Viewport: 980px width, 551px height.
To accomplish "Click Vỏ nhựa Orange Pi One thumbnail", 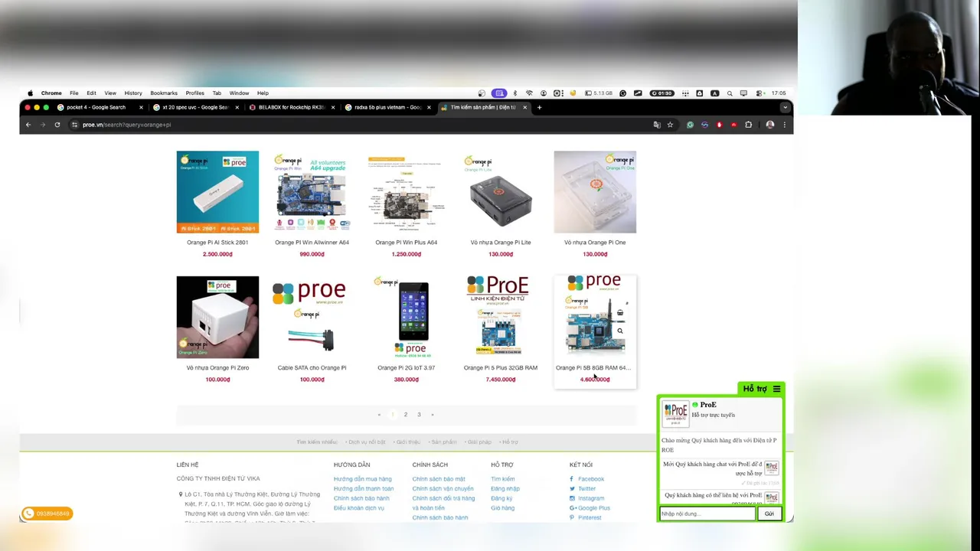I will pyautogui.click(x=595, y=192).
